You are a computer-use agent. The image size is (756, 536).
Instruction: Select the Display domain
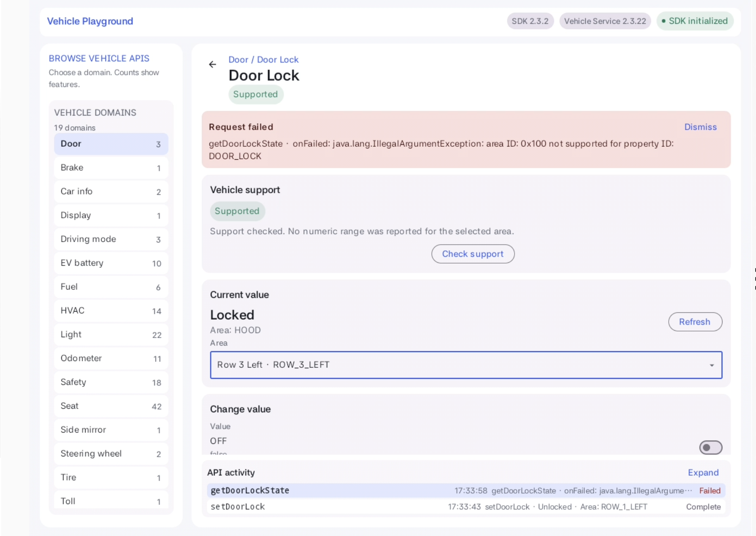pos(111,215)
